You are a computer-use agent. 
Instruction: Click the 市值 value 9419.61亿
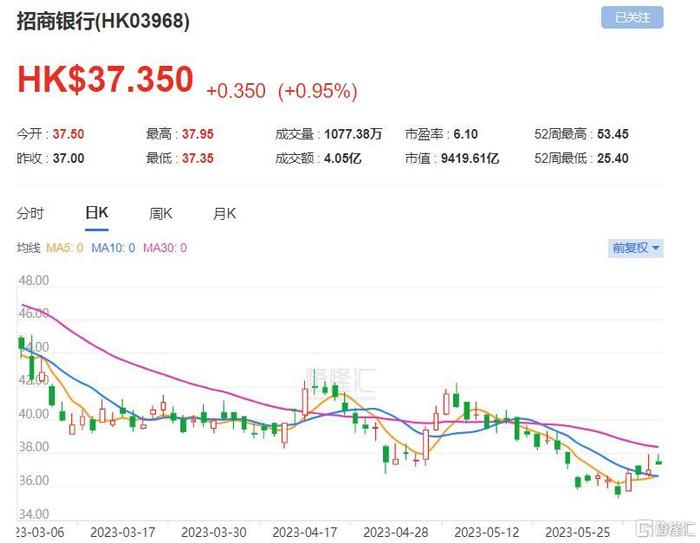470,158
